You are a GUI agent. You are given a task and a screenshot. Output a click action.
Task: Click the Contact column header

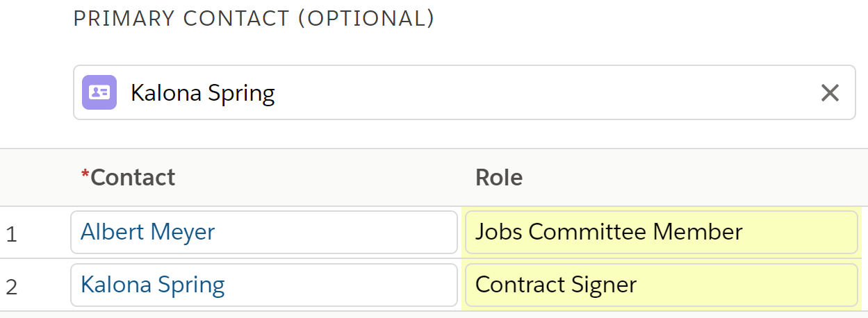129,178
